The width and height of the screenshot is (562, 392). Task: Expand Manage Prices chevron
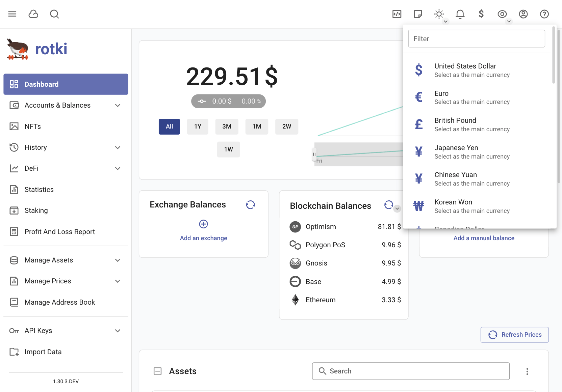click(118, 281)
